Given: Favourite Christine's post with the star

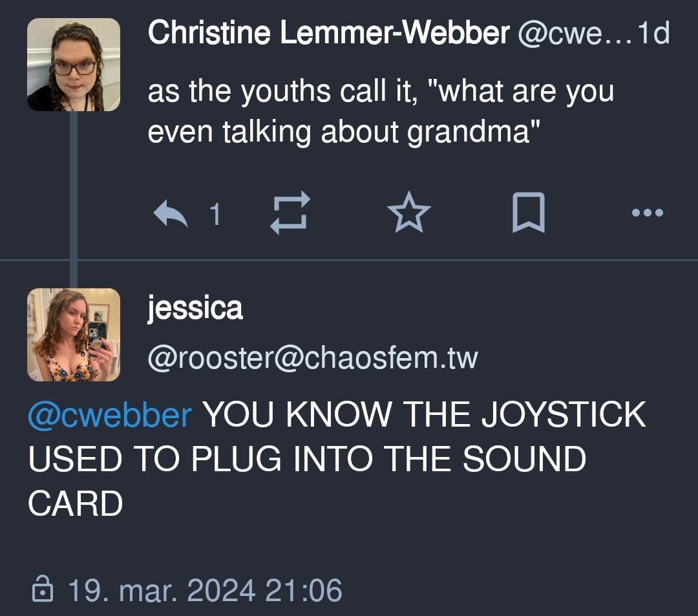Looking at the screenshot, I should [x=408, y=213].
